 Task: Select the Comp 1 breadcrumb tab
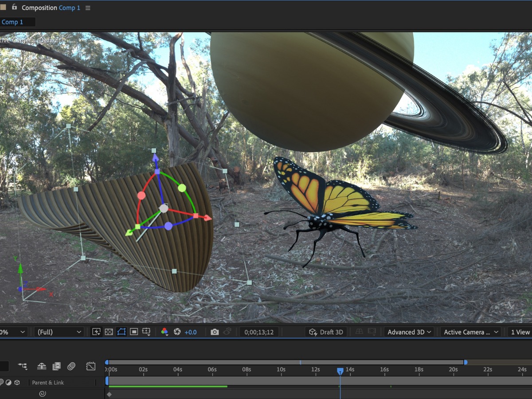click(12, 22)
